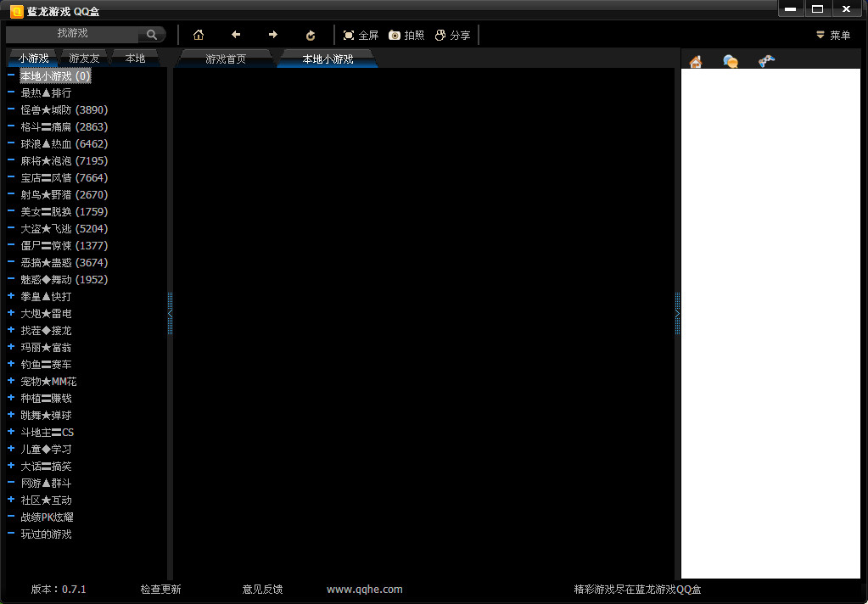Screen dimensions: 868x604
Task: Select 僵尸〓惊悚 (1377) category
Action: click(64, 246)
